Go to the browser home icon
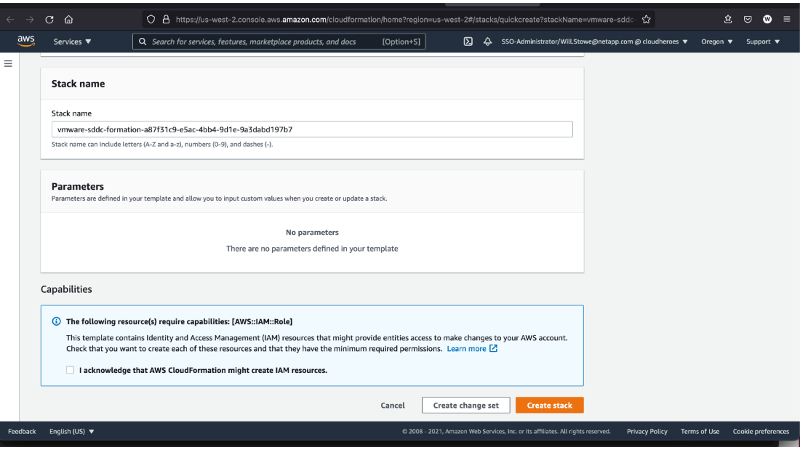The height and width of the screenshot is (450, 800). pos(68,19)
